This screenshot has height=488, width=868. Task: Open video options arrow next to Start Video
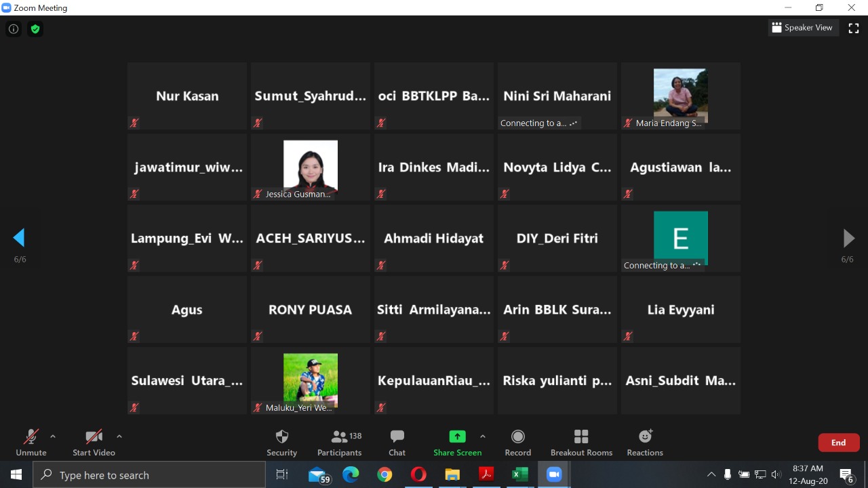click(x=119, y=436)
